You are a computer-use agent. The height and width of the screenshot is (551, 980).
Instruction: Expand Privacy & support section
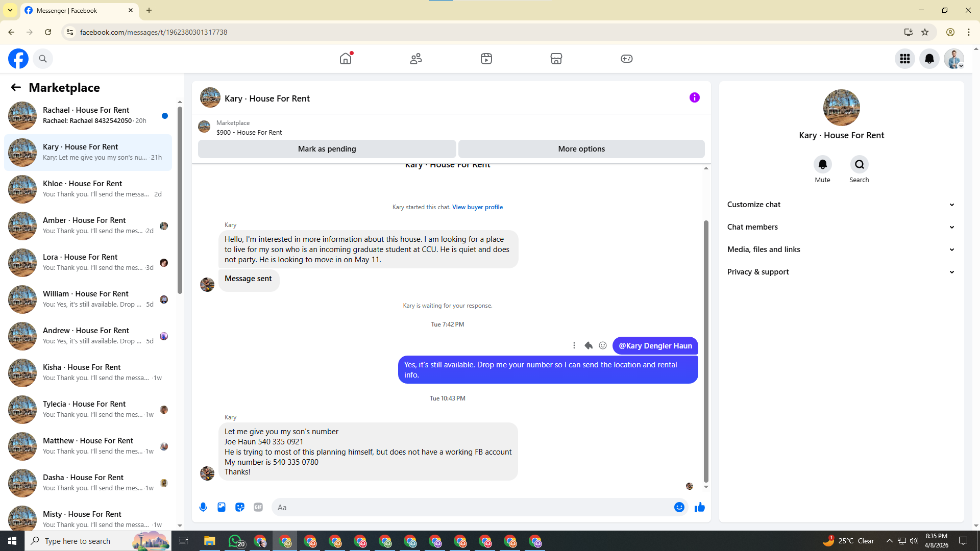[x=841, y=272]
